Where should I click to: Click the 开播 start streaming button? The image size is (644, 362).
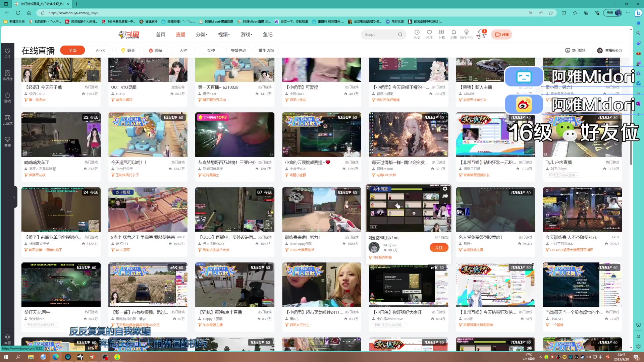coord(501,35)
